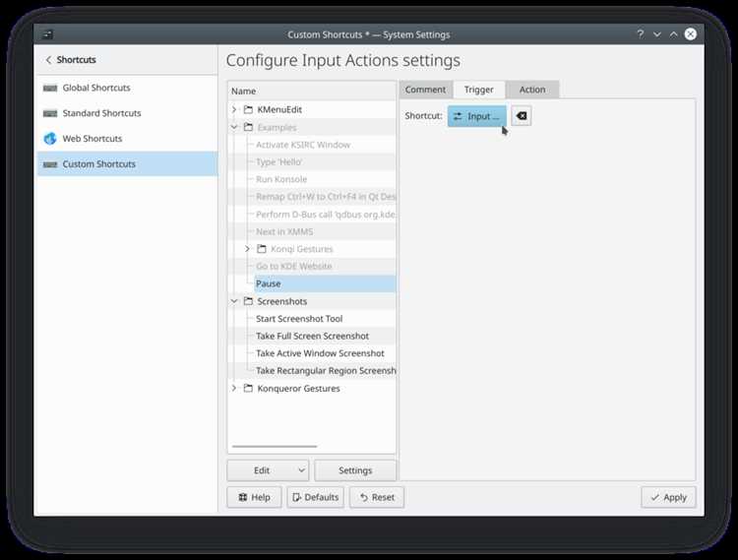Click the Global Shortcuts keyboard icon

(x=50, y=88)
